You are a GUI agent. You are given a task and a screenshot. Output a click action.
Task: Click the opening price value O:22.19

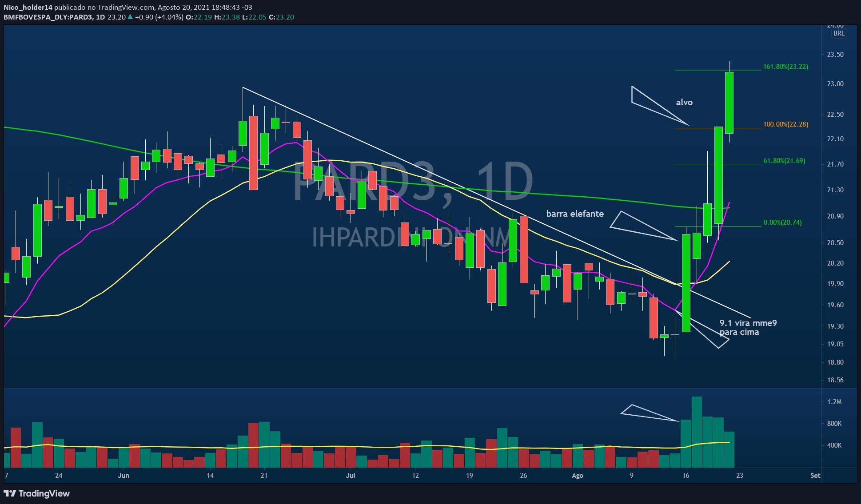[x=199, y=17]
